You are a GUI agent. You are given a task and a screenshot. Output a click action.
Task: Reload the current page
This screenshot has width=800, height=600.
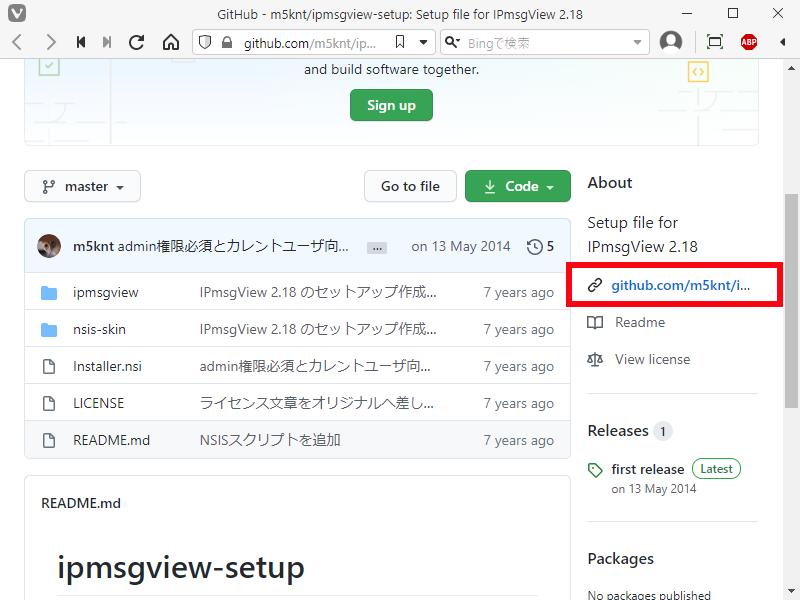tap(137, 42)
